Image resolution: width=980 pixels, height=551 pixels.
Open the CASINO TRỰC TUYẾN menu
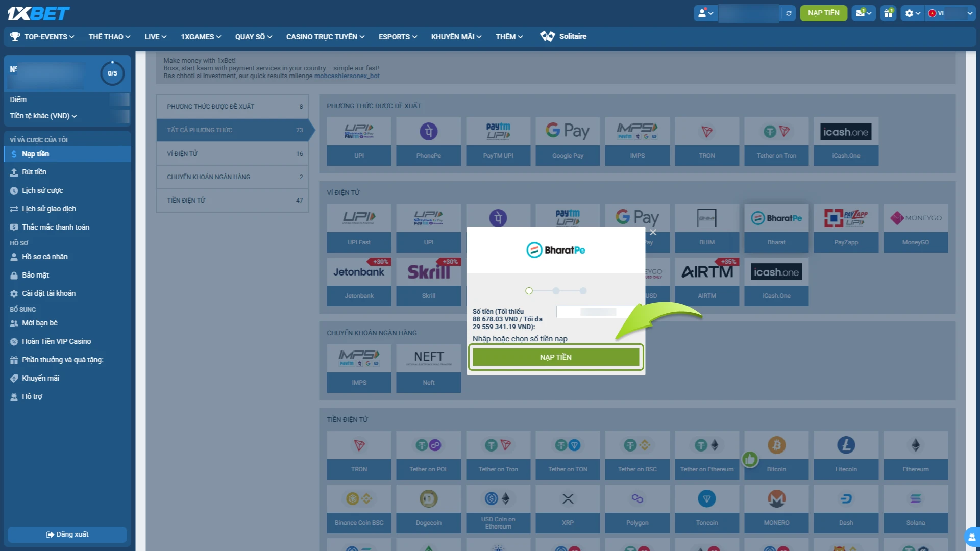pos(325,37)
